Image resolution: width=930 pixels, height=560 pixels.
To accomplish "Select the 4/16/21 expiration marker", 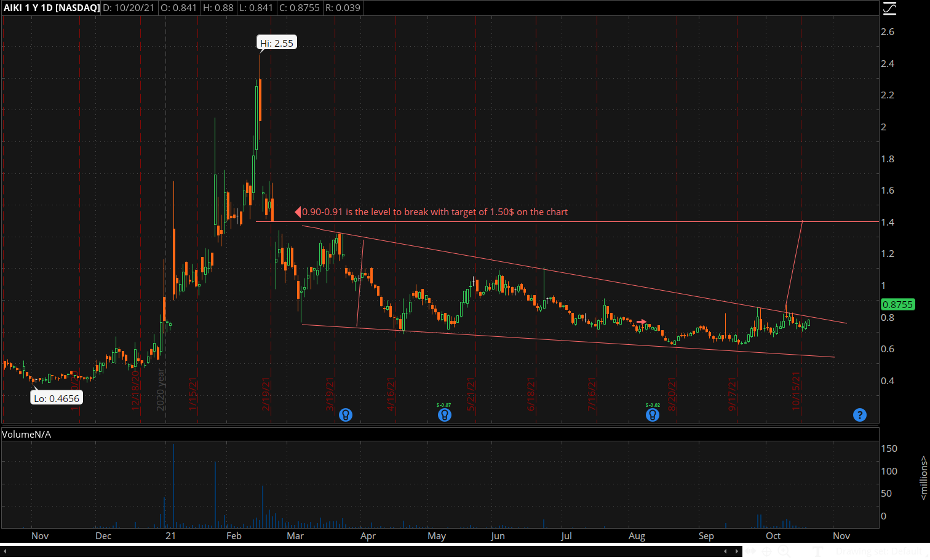I will (x=390, y=394).
